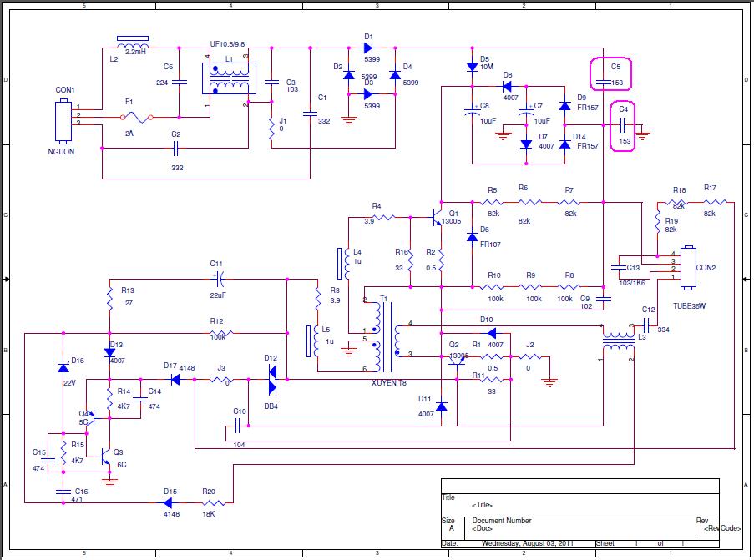Click the 'UF10.5/9.8' label above L1

pyautogui.click(x=227, y=43)
